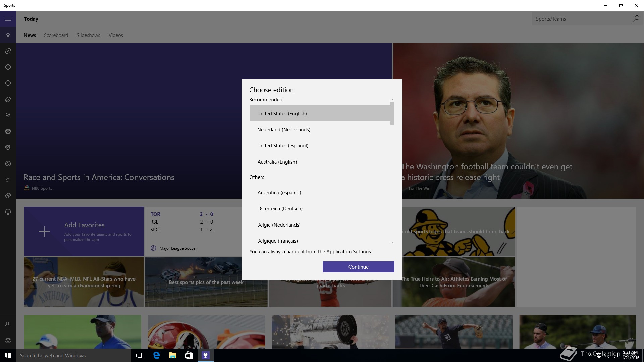Go to the Home section in sidebar
Screen dimensions: 644x362
(x=8, y=35)
